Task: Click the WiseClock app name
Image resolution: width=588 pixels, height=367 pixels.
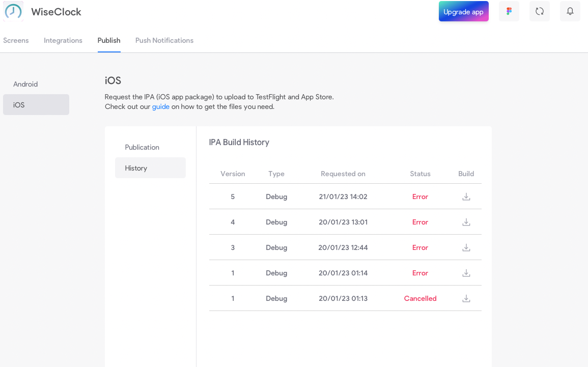Action: [x=56, y=12]
